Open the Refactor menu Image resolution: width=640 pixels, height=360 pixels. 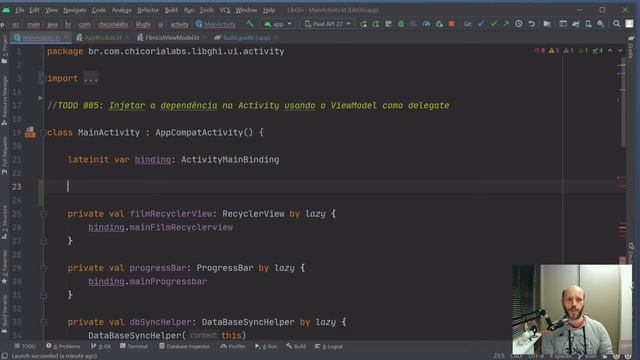(x=148, y=10)
